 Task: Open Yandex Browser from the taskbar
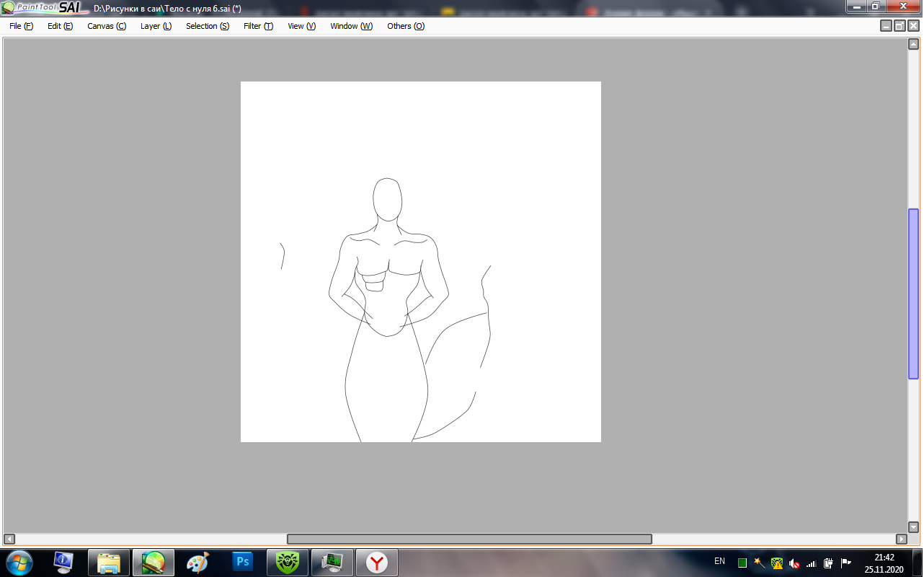376,562
